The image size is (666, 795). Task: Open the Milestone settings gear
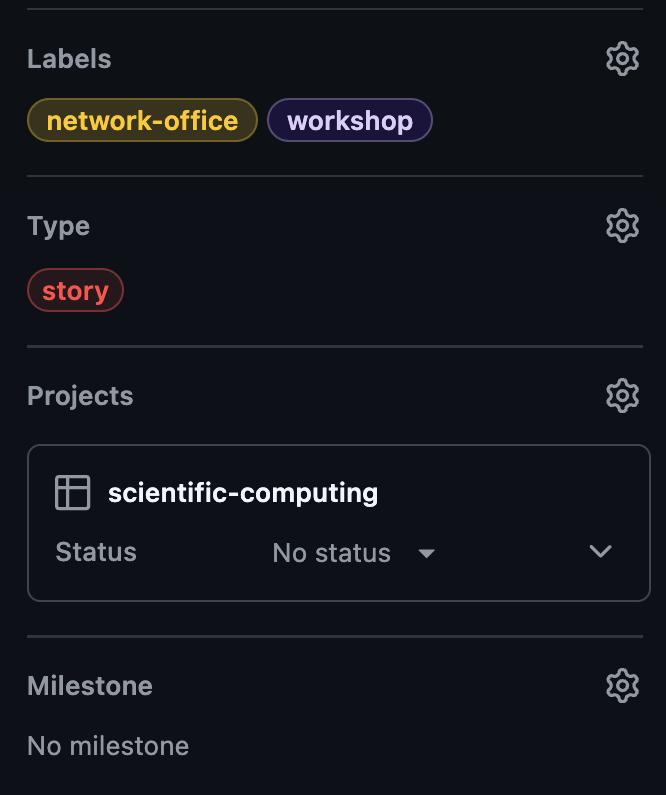tap(622, 685)
